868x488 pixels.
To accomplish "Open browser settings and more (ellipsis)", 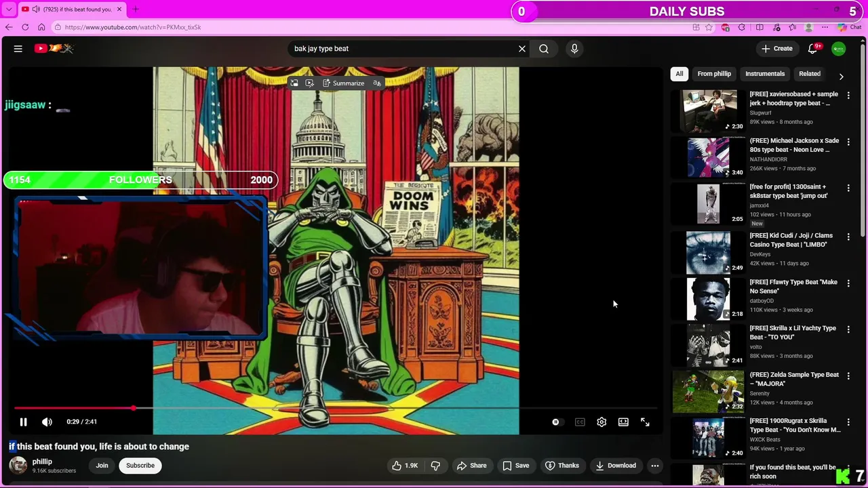I will [825, 27].
